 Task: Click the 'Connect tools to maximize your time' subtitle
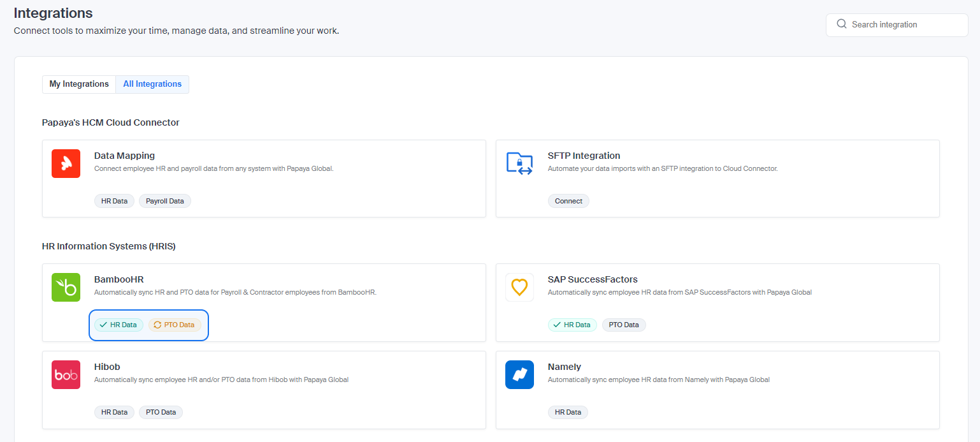click(x=177, y=31)
